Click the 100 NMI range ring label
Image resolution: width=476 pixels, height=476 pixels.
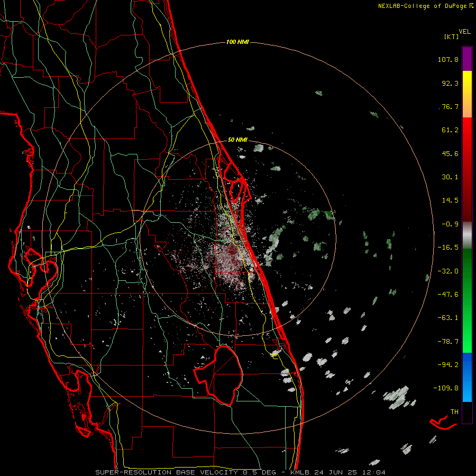click(237, 42)
